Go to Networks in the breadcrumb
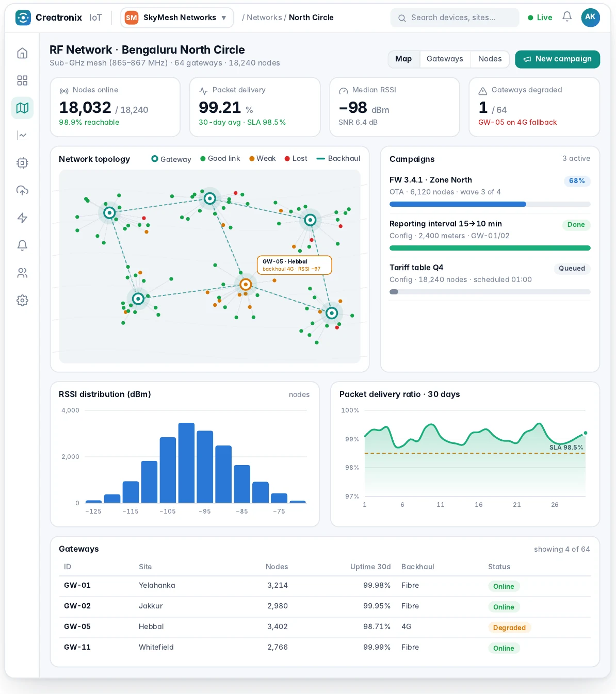616x694 pixels. point(264,18)
